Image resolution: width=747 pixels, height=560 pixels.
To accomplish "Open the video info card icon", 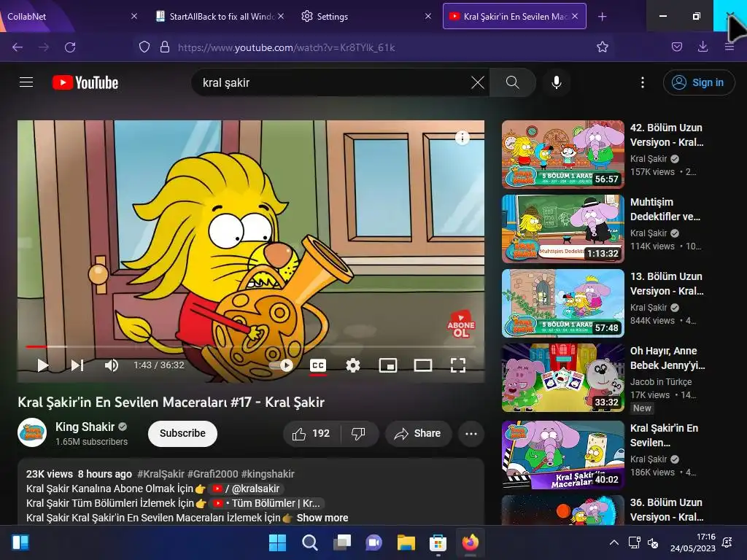I will click(462, 138).
